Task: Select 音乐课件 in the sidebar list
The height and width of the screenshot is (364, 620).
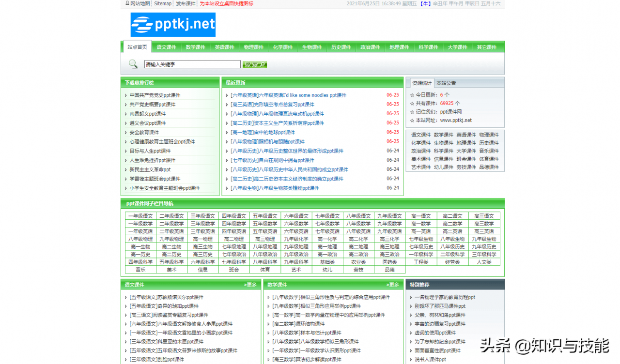Action: coord(489,151)
